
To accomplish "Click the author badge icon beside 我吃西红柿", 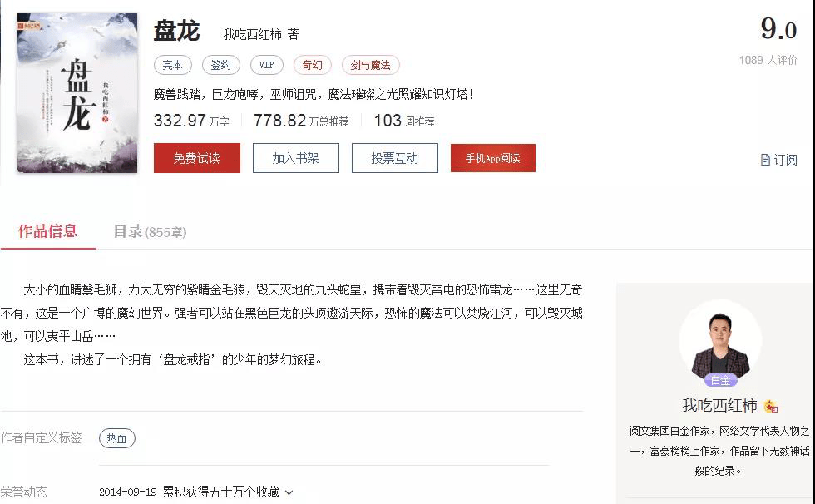I will [x=770, y=407].
